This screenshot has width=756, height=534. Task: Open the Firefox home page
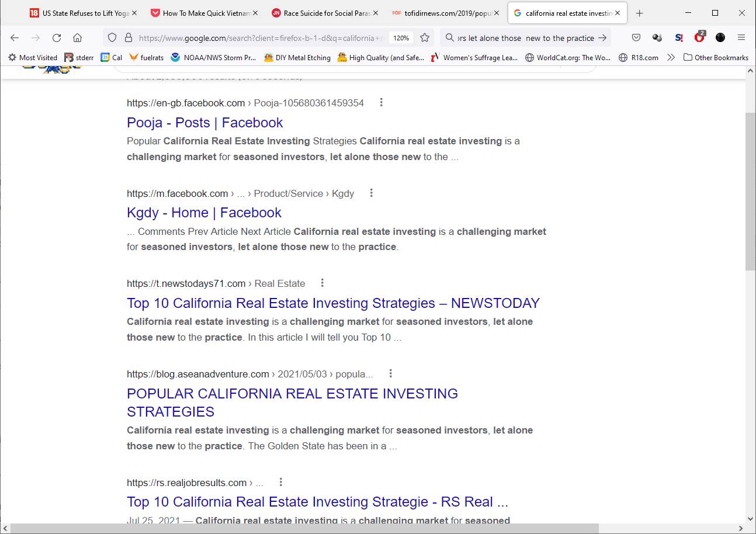click(x=77, y=38)
